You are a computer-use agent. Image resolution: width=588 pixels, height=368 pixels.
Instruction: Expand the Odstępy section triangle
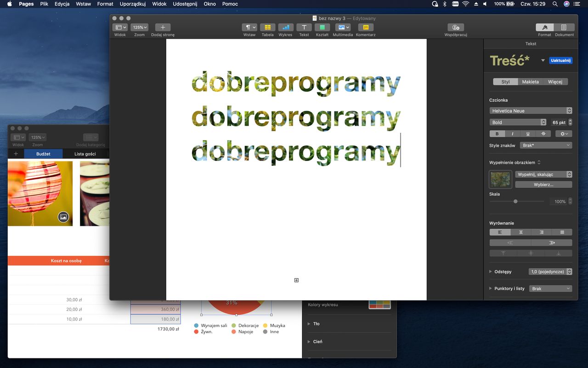pos(491,272)
